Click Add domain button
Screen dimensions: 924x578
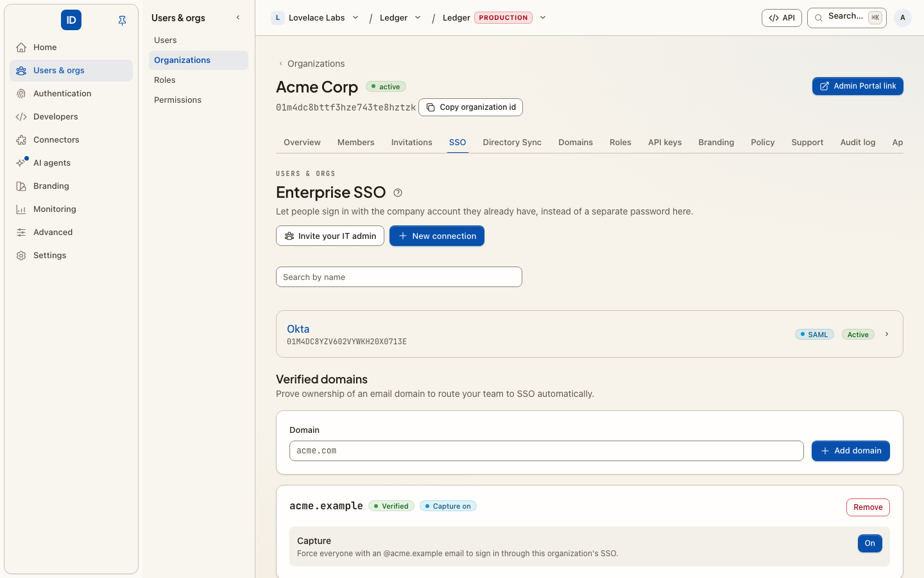[x=851, y=451]
